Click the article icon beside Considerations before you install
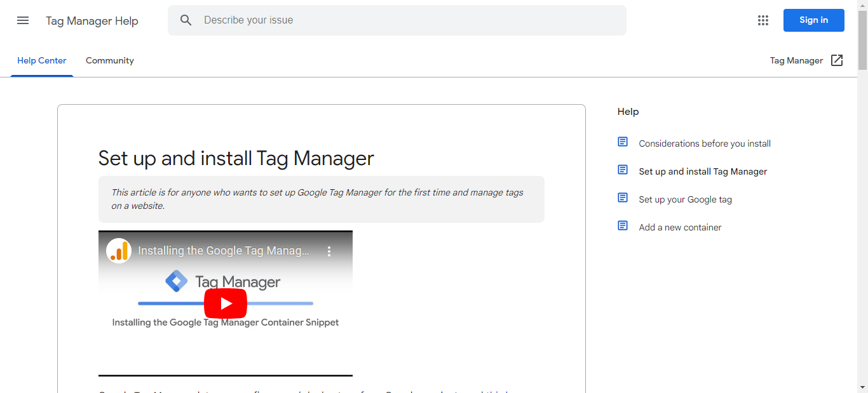 click(x=623, y=142)
